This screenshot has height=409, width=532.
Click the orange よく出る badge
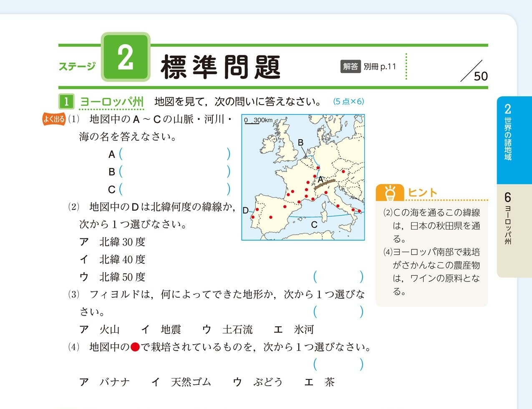(54, 119)
